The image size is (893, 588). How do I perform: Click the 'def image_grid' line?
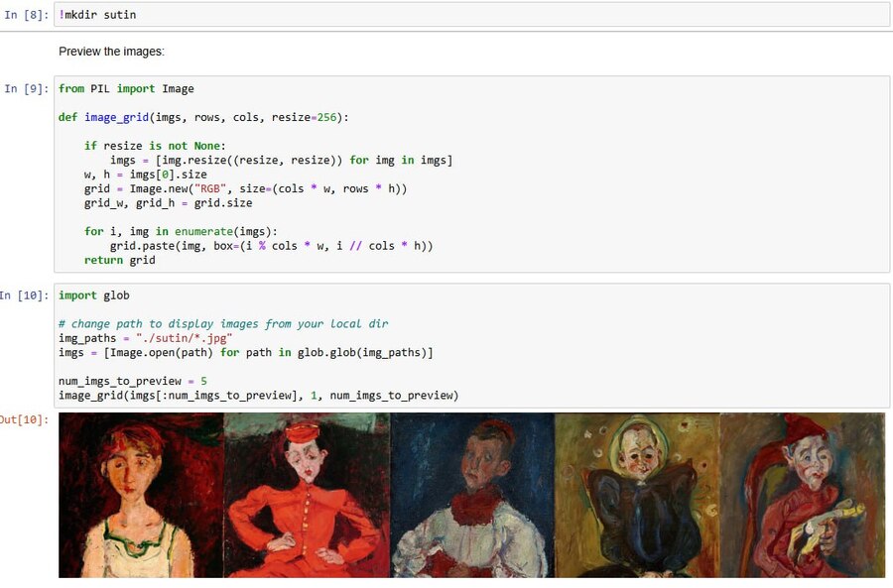click(203, 117)
